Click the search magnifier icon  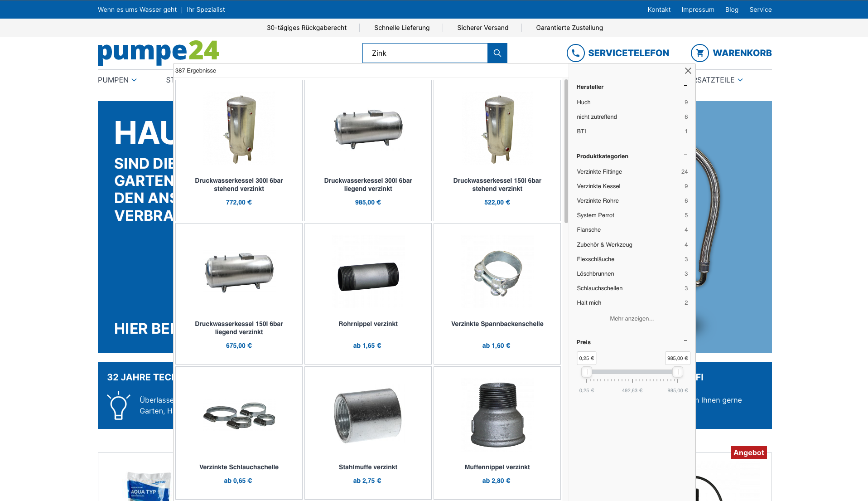point(497,53)
